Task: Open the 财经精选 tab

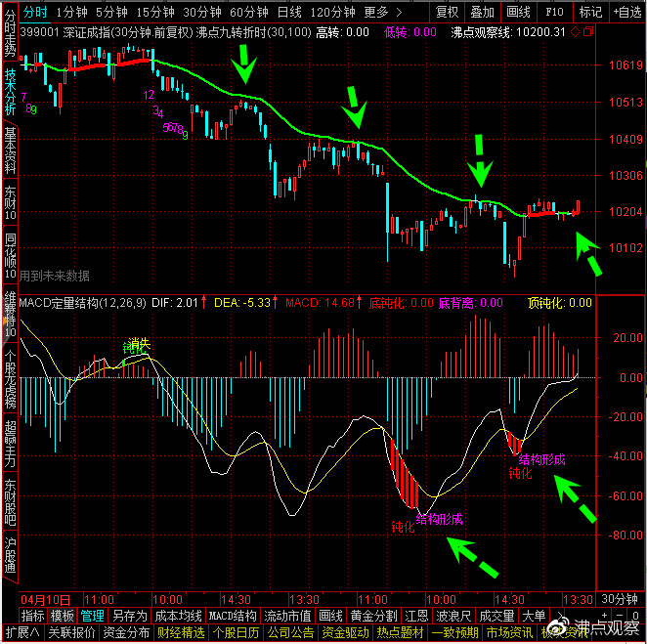Action: [181, 632]
